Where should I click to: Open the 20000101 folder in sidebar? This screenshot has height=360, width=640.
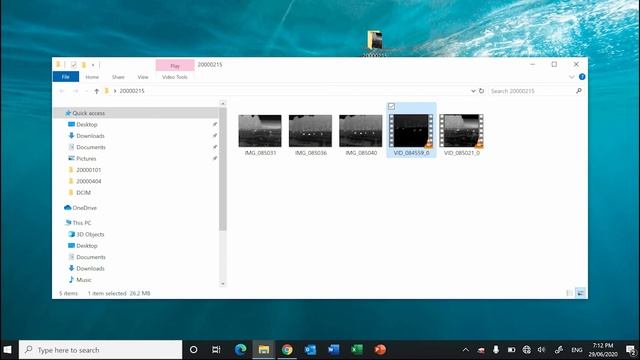point(88,170)
